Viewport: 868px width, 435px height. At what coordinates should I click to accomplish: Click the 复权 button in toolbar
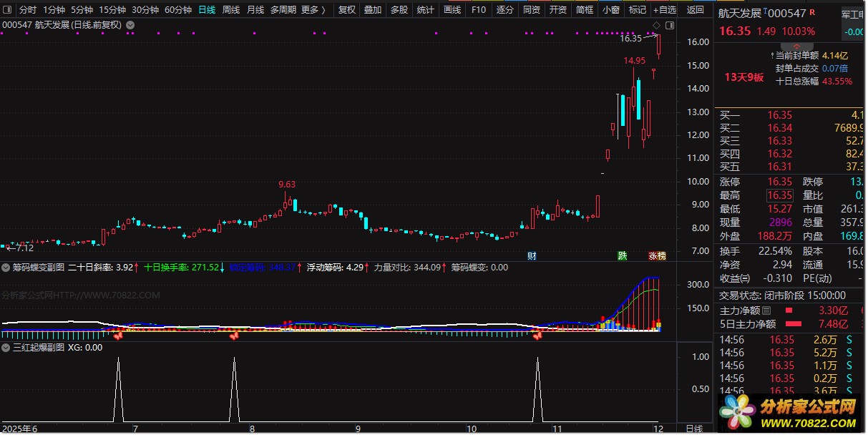pos(346,10)
